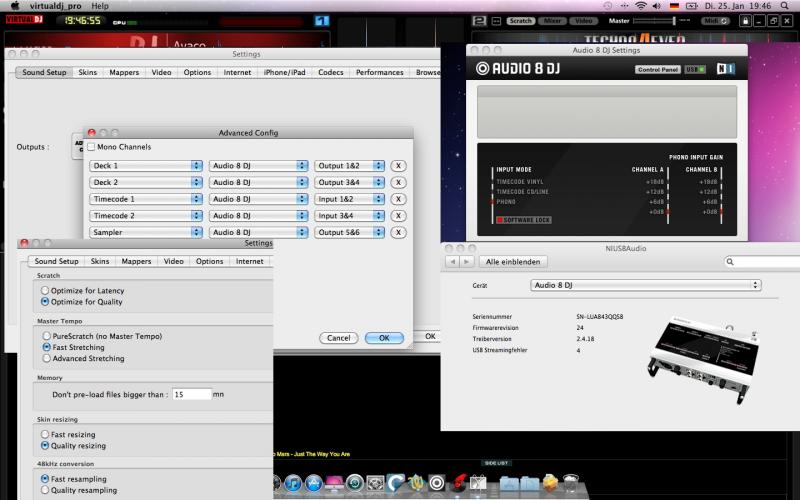
Task: Click Cancel in Advanced Config
Action: click(x=339, y=338)
